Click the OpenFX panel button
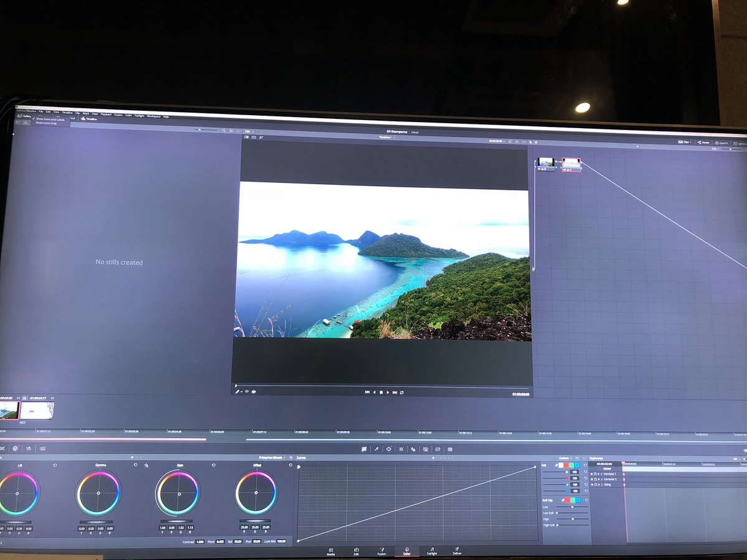The height and width of the screenshot is (560, 747). click(721, 143)
